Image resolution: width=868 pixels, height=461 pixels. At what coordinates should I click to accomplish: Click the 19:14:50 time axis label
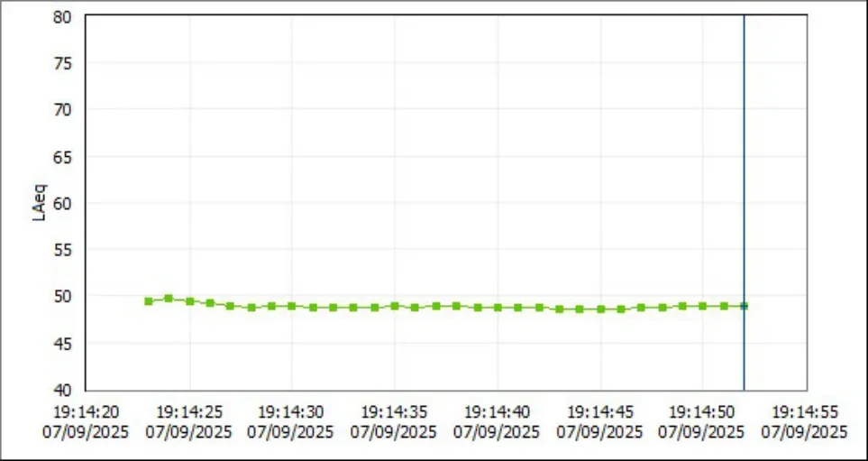coord(702,412)
